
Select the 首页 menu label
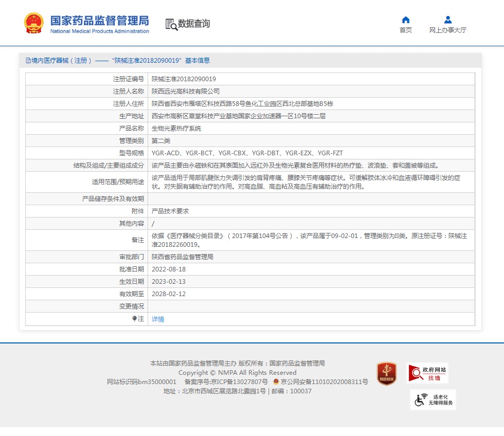click(406, 30)
